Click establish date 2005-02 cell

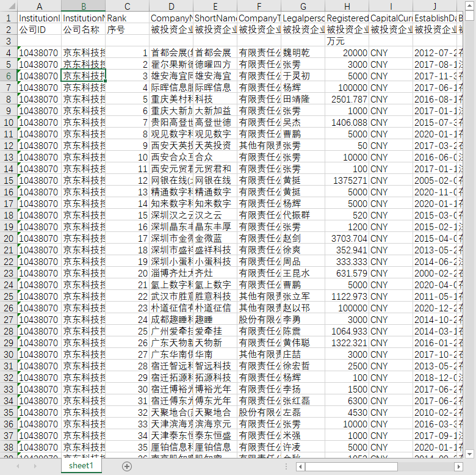[435, 180]
